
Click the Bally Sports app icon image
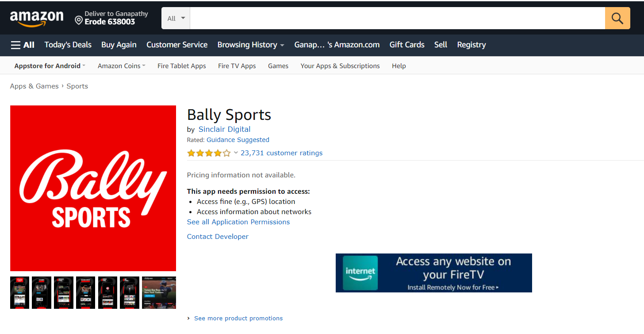93,188
